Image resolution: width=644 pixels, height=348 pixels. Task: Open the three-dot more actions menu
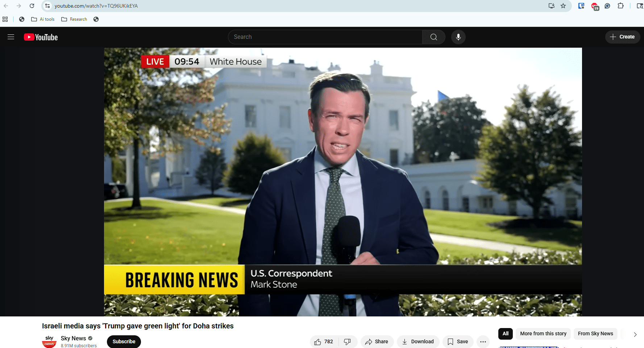(x=483, y=341)
